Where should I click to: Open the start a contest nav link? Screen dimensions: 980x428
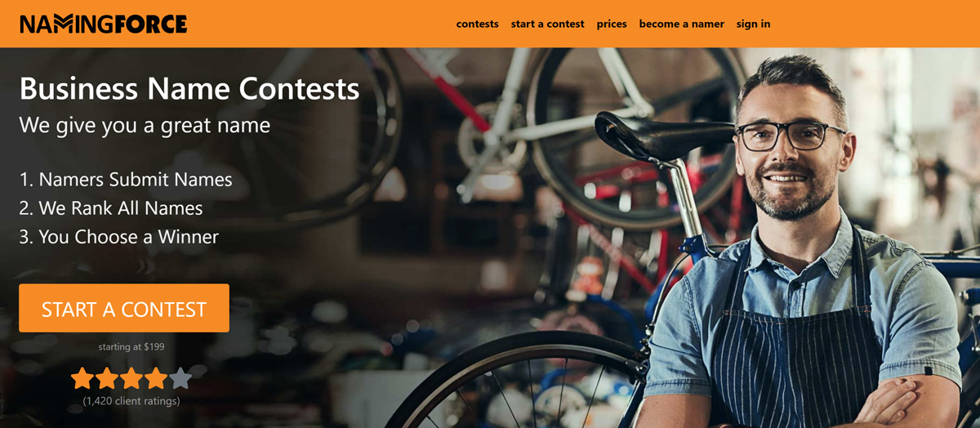click(x=547, y=24)
